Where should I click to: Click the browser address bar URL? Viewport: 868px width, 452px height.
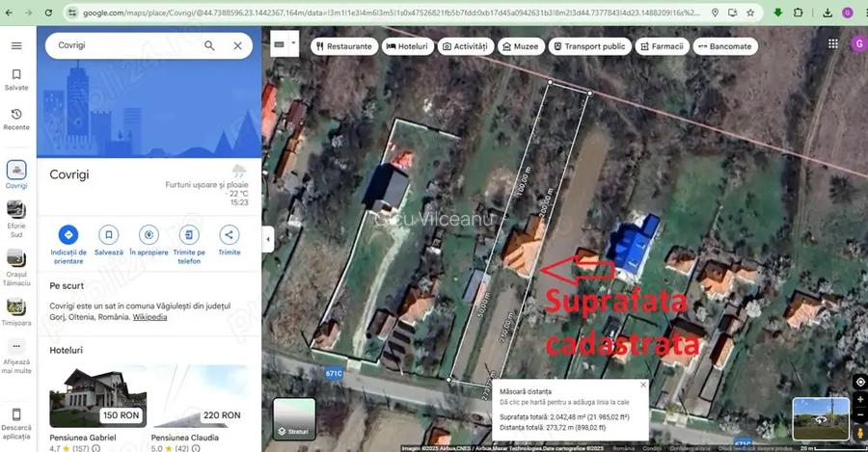pos(386,13)
